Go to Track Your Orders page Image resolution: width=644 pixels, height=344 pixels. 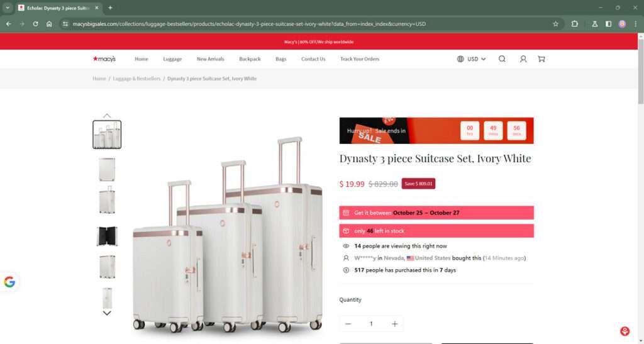tap(360, 59)
